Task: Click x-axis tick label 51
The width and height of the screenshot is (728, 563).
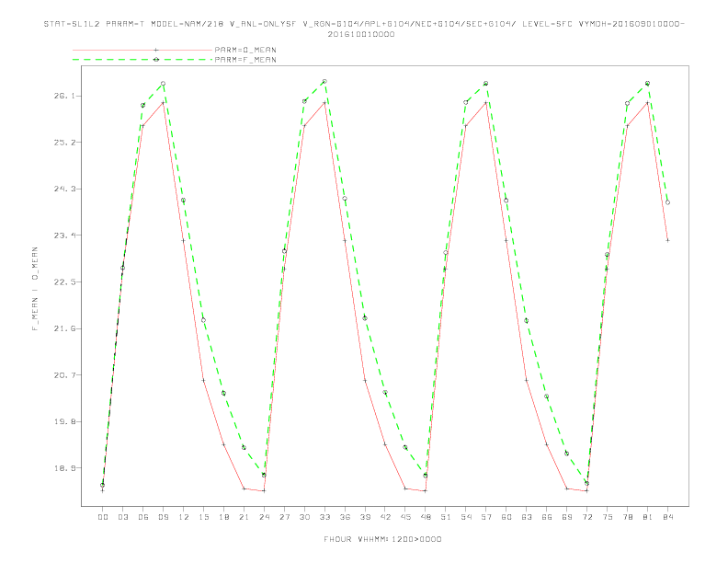Action: click(446, 517)
